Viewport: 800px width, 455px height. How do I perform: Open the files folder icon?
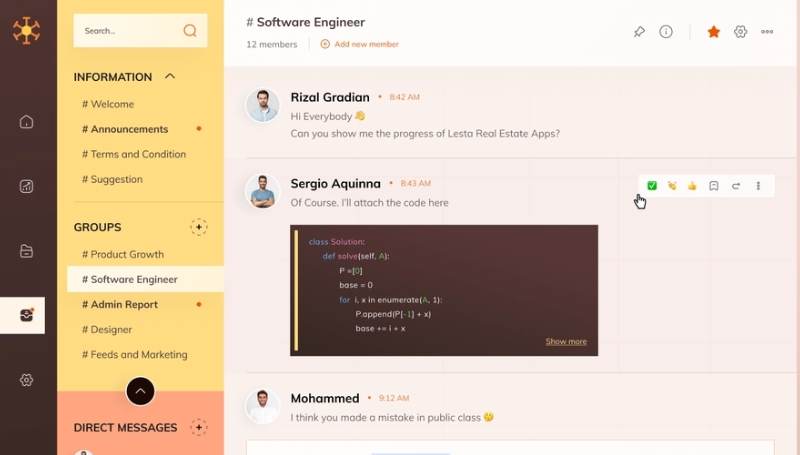tap(27, 251)
